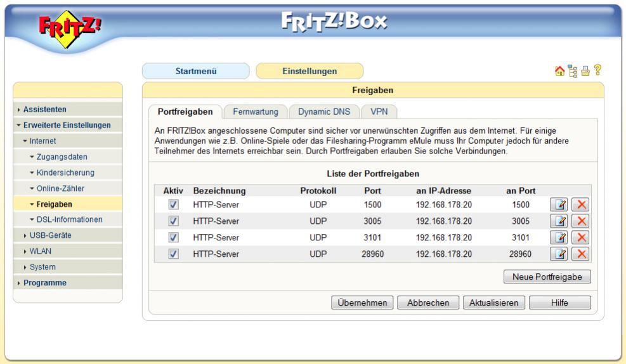626x364 pixels.
Task: Disable the port 1500 rule checkbox
Action: 173,205
